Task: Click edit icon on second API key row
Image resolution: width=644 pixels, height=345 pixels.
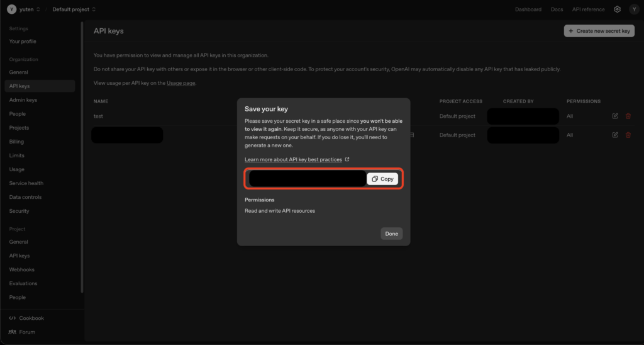Action: pyautogui.click(x=615, y=135)
